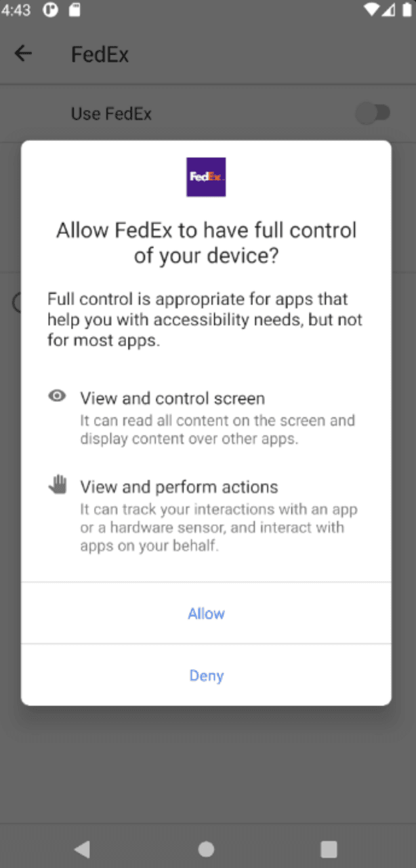Tap the Wi-Fi signal icon in status bar
The height and width of the screenshot is (868, 416).
(x=371, y=9)
